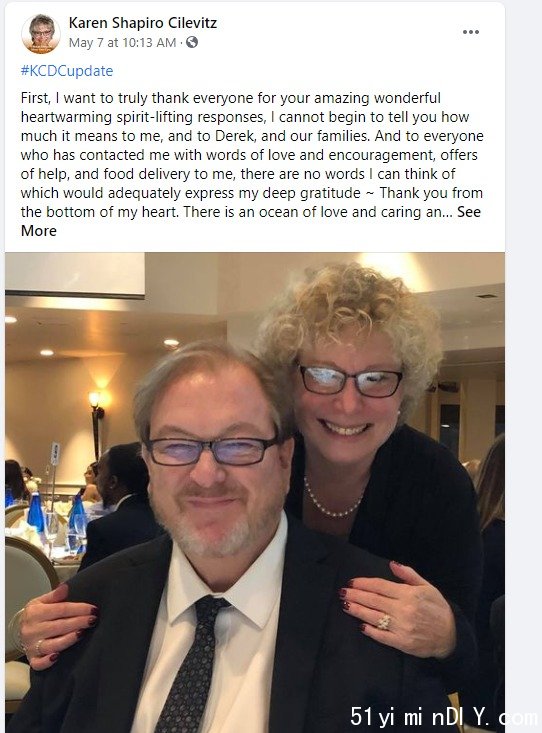
Task: Click the man's glasses in the photo
Action: click(212, 451)
